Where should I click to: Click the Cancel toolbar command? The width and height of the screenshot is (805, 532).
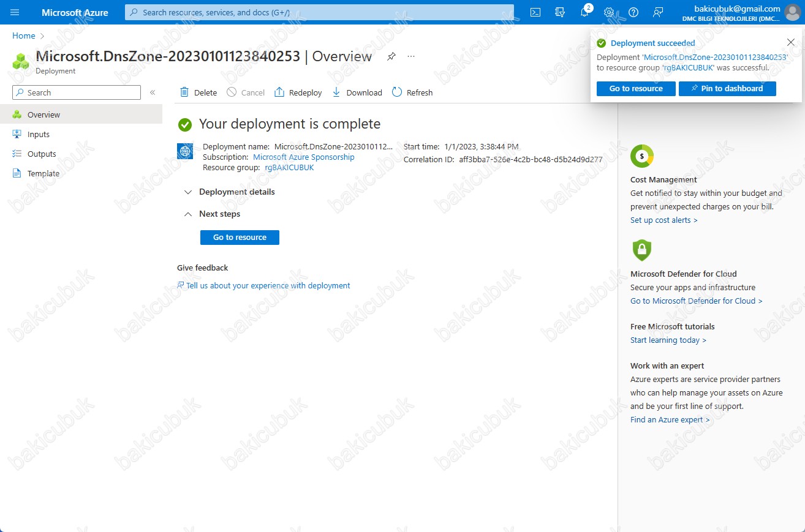246,92
